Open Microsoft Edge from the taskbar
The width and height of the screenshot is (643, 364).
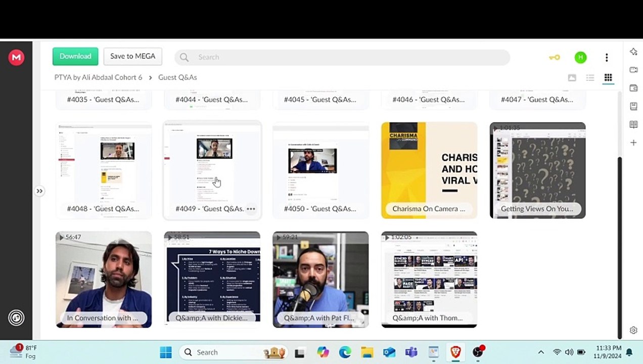coord(345,352)
